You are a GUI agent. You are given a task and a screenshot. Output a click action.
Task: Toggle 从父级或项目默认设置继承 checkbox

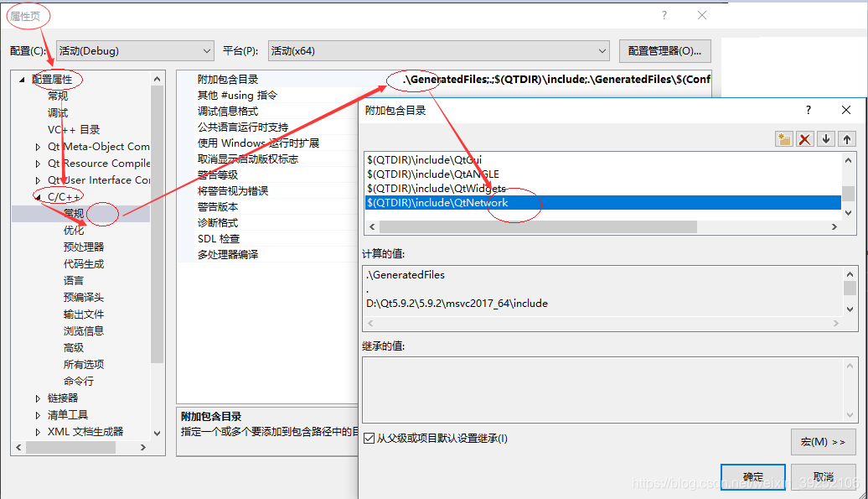tap(369, 439)
